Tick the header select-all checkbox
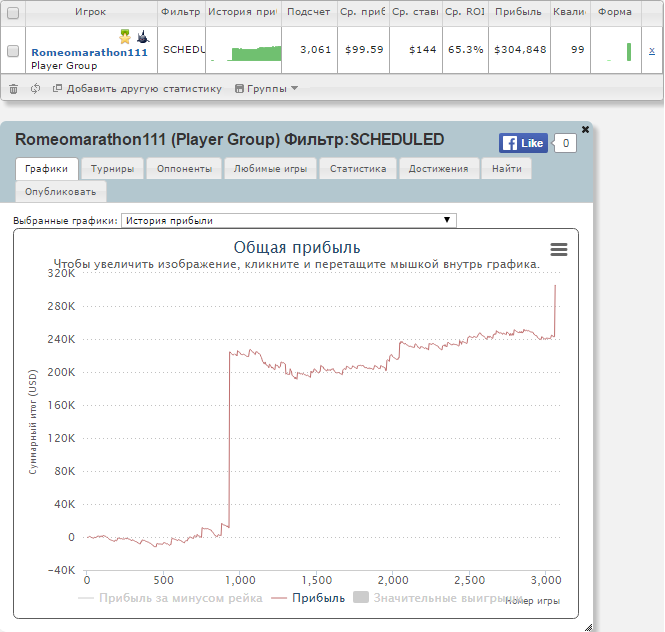Viewport: 665px width, 632px height. point(13,13)
